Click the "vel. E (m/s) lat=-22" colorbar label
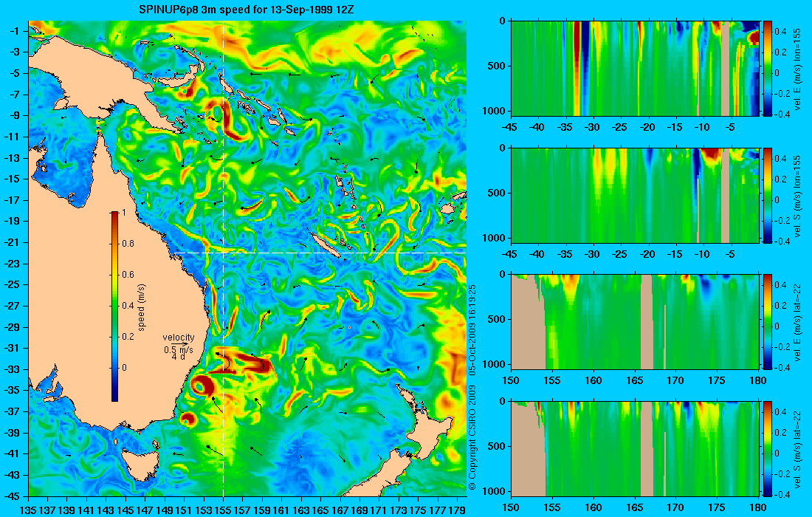The height and width of the screenshot is (517, 812). point(797,322)
